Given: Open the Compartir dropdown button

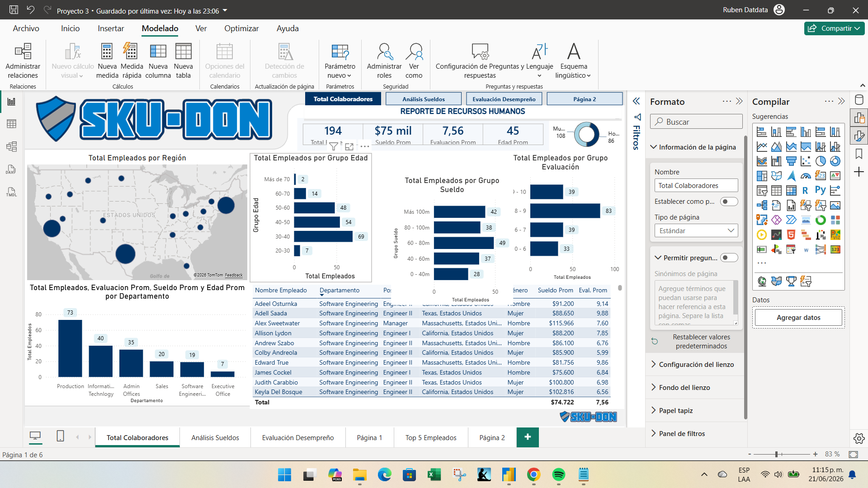Looking at the screenshot, I should point(834,28).
